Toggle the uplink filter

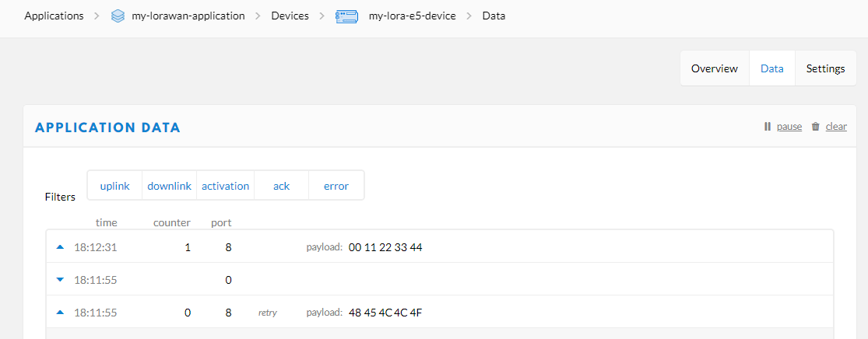(x=114, y=186)
